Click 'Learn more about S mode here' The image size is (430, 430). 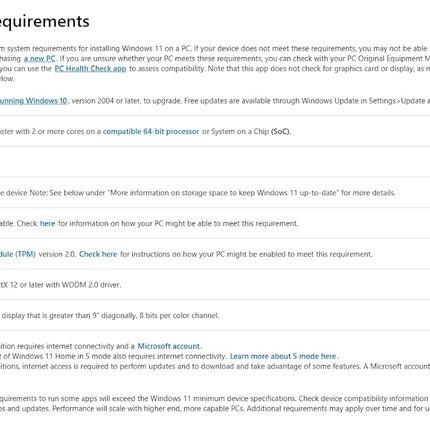(x=283, y=356)
